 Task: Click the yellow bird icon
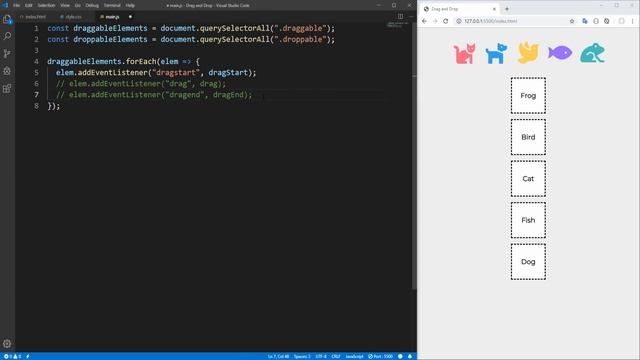[x=528, y=53]
